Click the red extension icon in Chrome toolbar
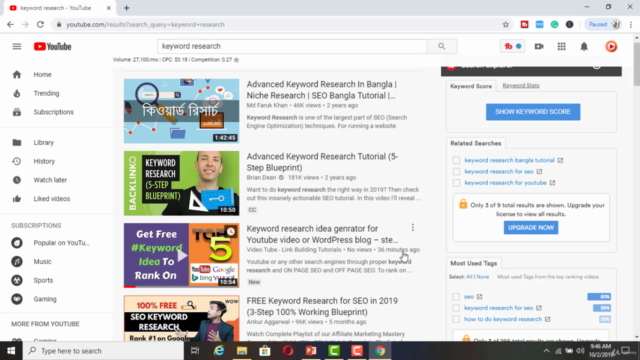This screenshot has width=640, height=360. (x=524, y=24)
